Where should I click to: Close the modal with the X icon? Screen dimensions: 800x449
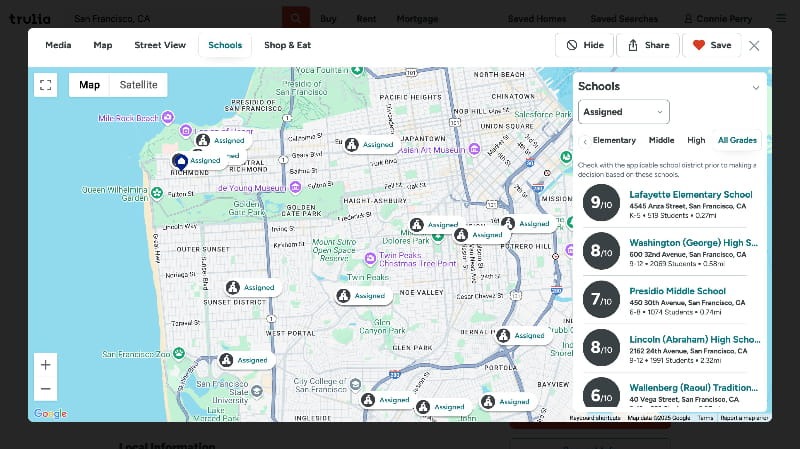[754, 45]
